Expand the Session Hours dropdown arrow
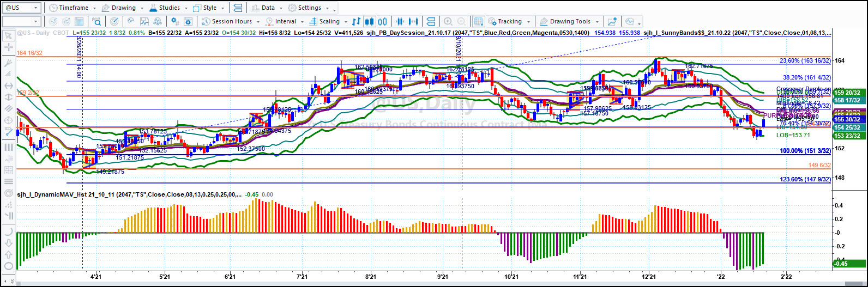This screenshot has width=868, height=287. (257, 22)
